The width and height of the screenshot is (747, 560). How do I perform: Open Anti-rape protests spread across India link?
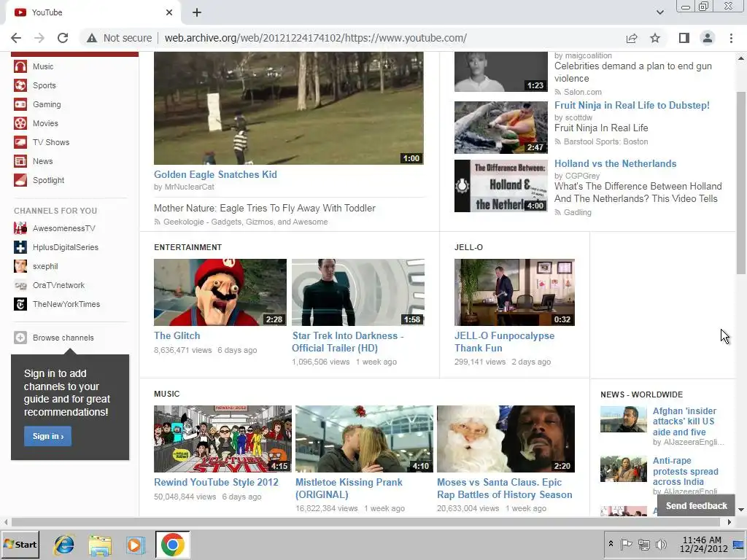[685, 471]
